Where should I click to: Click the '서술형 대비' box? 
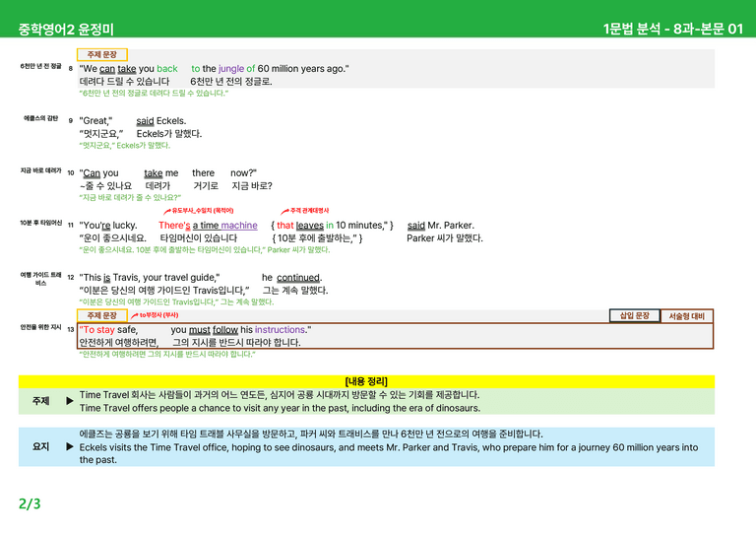coord(686,316)
